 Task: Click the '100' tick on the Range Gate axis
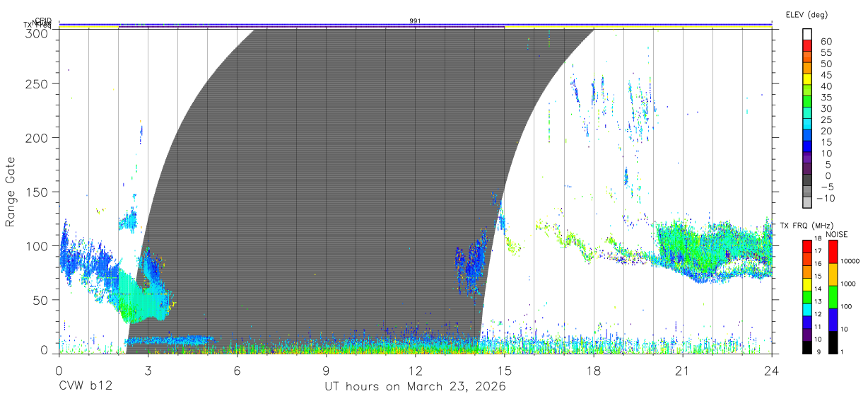(37, 245)
